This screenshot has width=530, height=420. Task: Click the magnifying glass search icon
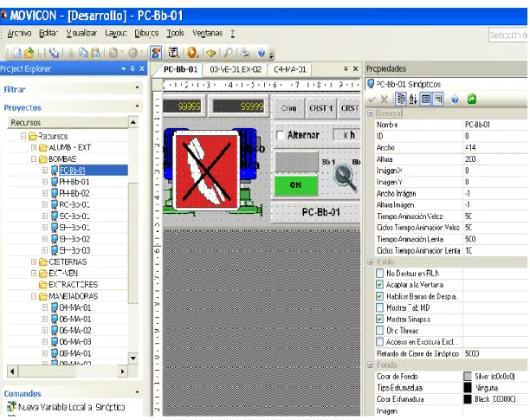click(x=228, y=53)
